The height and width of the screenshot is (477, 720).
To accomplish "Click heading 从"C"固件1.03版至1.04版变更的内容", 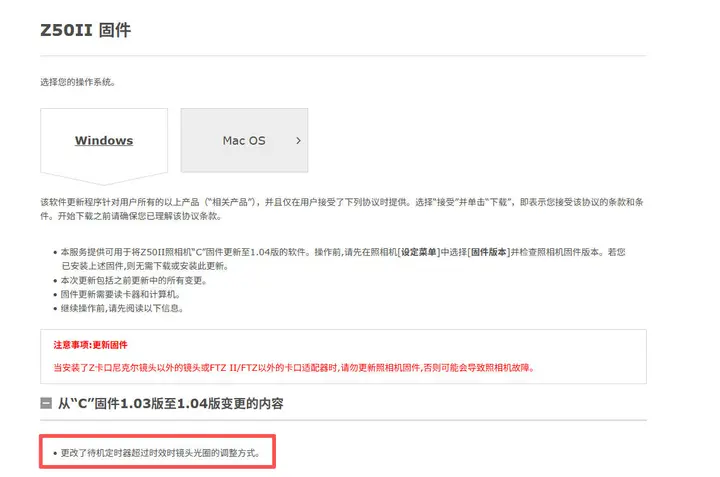I will click(x=170, y=405).
